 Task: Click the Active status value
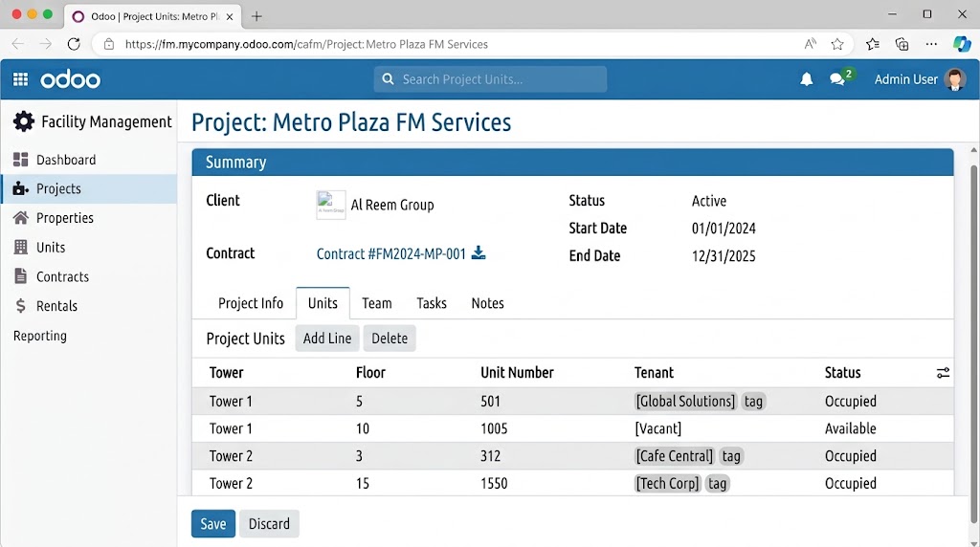709,201
